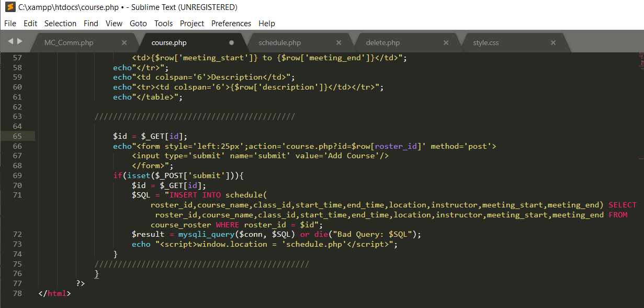The width and height of the screenshot is (644, 308).
Task: Close the delete.php tab
Action: point(446,43)
